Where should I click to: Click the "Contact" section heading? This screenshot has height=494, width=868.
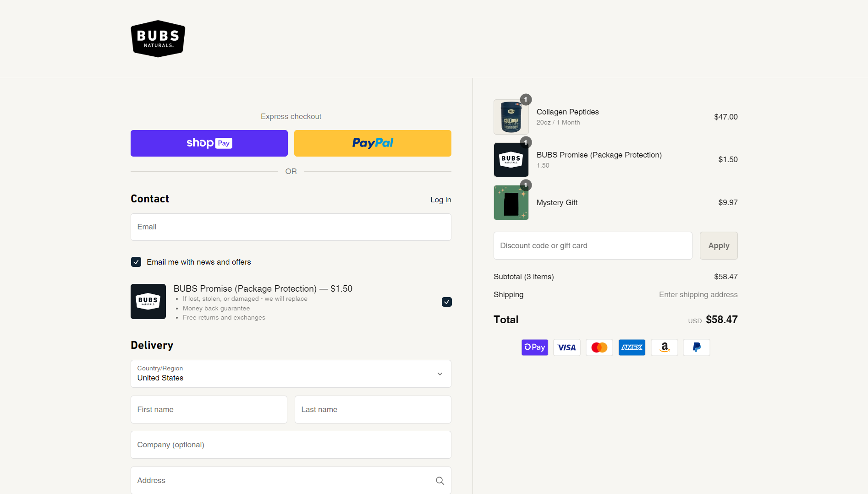point(150,199)
